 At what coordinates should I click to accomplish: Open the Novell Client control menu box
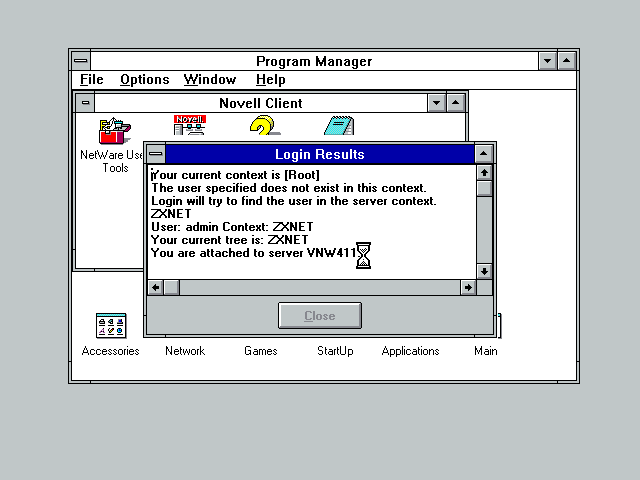coord(85,103)
